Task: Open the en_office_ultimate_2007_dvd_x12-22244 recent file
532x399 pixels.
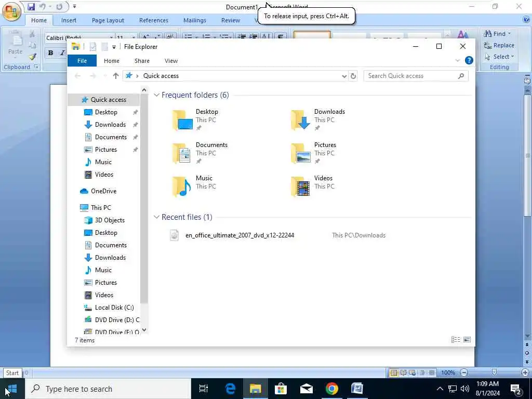Action: pos(240,235)
